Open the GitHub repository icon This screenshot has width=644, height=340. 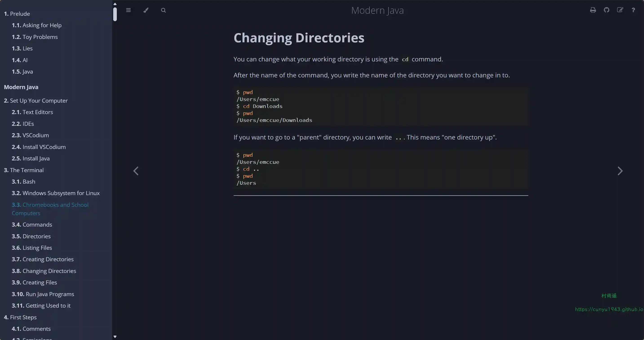point(606,10)
